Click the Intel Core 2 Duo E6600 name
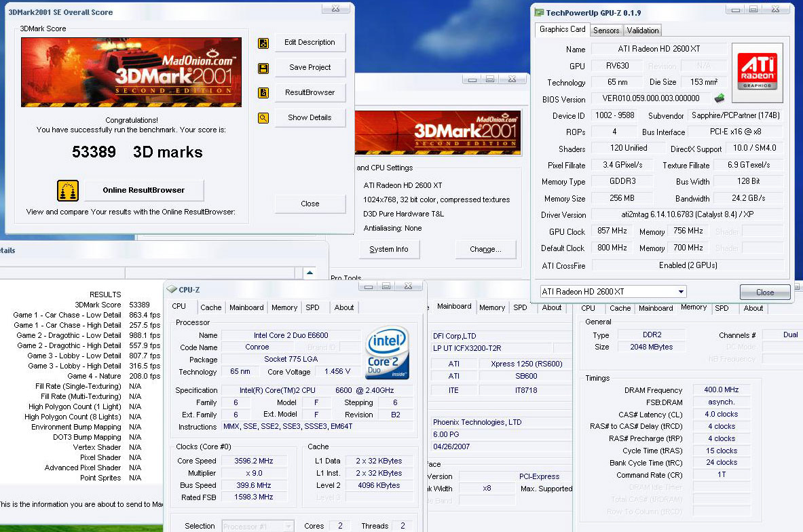This screenshot has height=532, width=803. click(291, 335)
